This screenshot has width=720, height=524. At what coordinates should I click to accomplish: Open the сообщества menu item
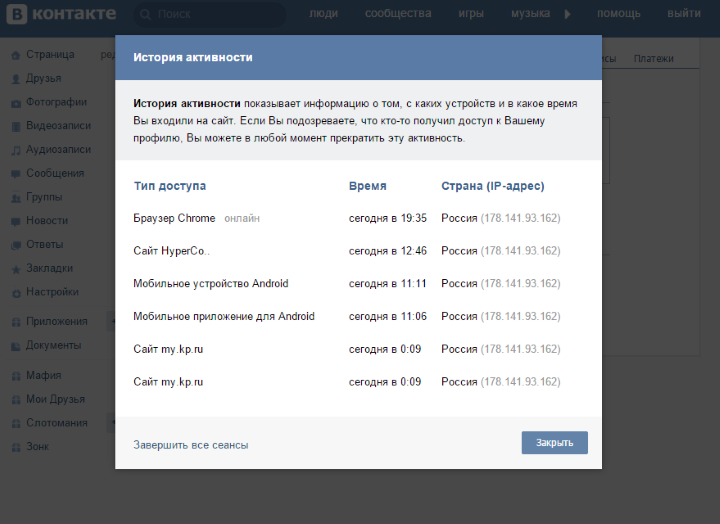[x=398, y=14]
